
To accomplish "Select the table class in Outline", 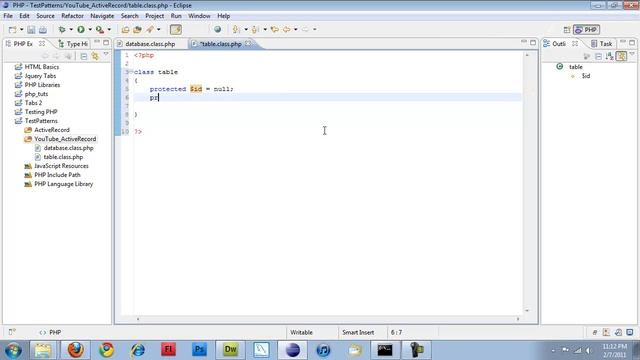I will tap(576, 67).
